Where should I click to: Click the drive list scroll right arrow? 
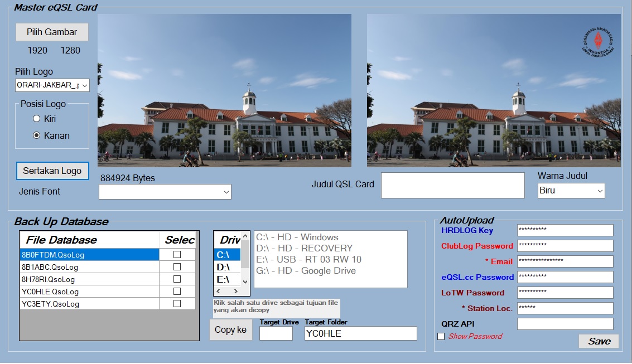point(236,291)
